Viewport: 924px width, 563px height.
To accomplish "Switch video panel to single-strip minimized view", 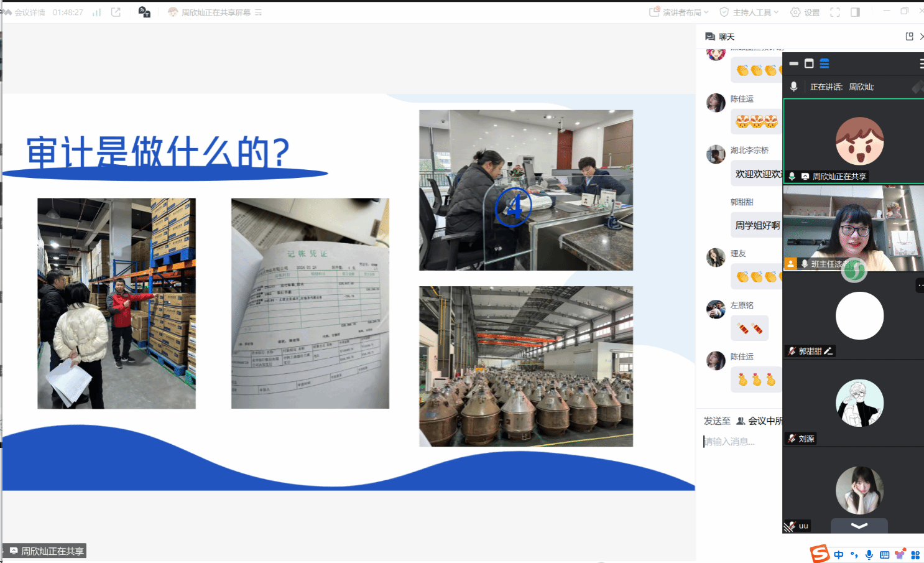I will point(793,63).
